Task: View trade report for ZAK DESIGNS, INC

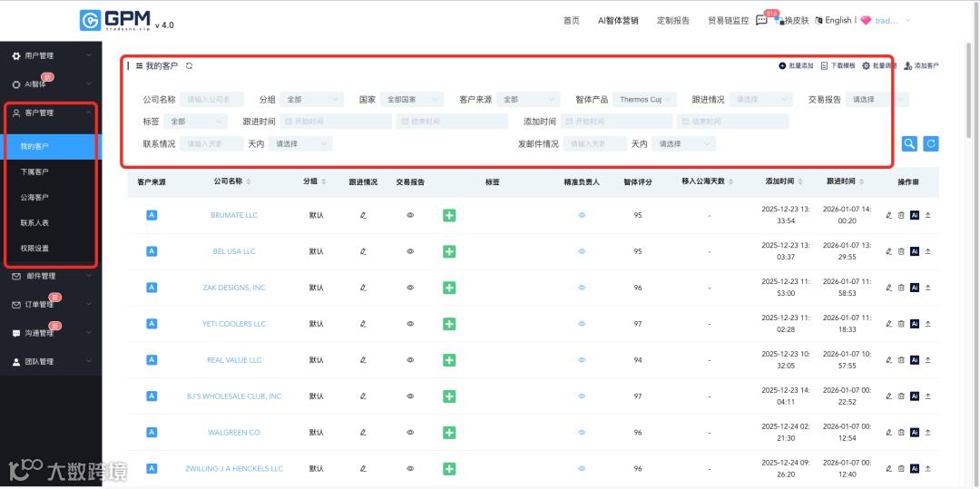Action: pos(411,288)
